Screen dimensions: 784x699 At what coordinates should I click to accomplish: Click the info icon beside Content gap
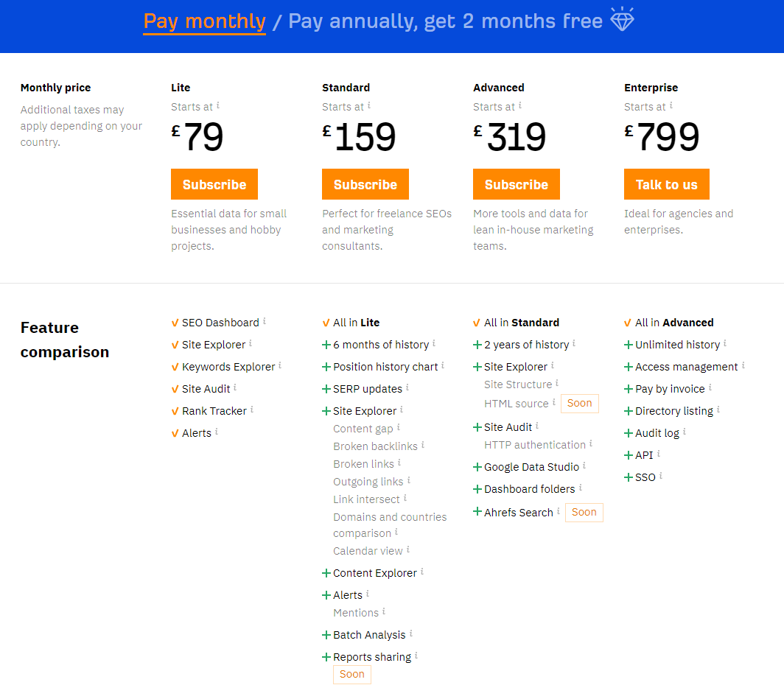coord(397,426)
